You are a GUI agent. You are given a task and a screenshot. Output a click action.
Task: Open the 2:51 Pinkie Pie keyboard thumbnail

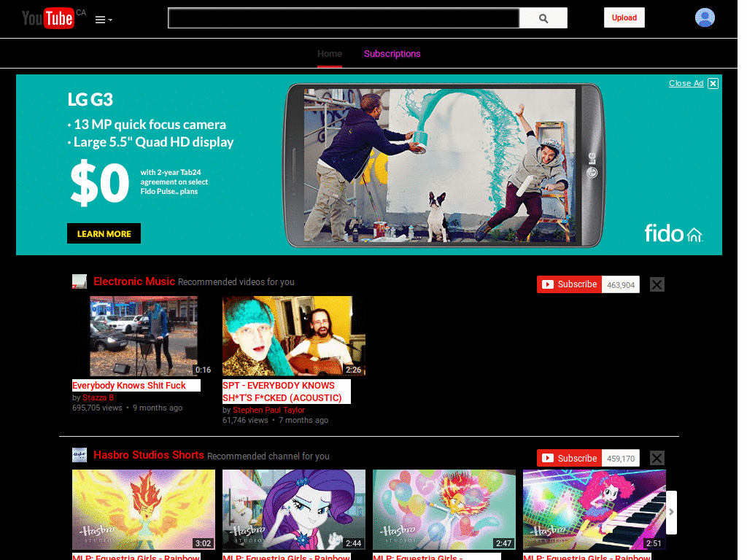(595, 510)
